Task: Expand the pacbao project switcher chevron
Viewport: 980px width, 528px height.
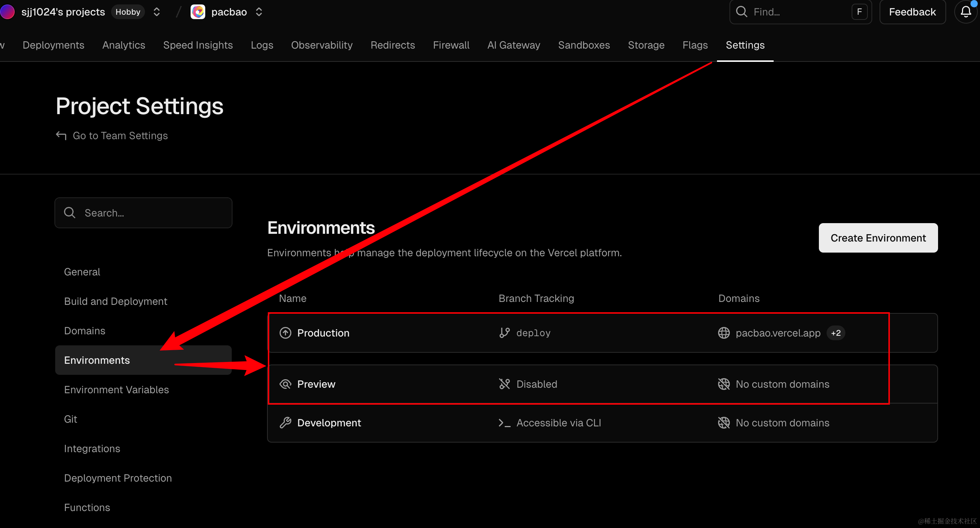Action: point(259,12)
